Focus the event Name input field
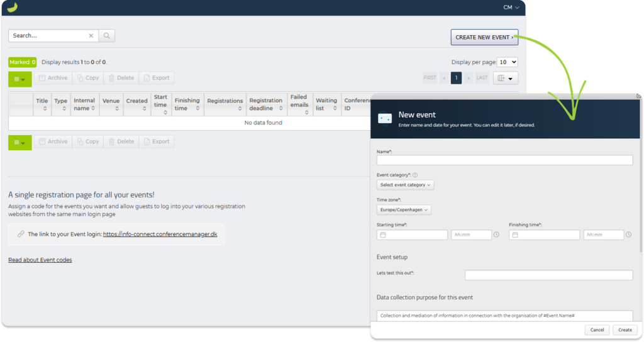 (504, 160)
